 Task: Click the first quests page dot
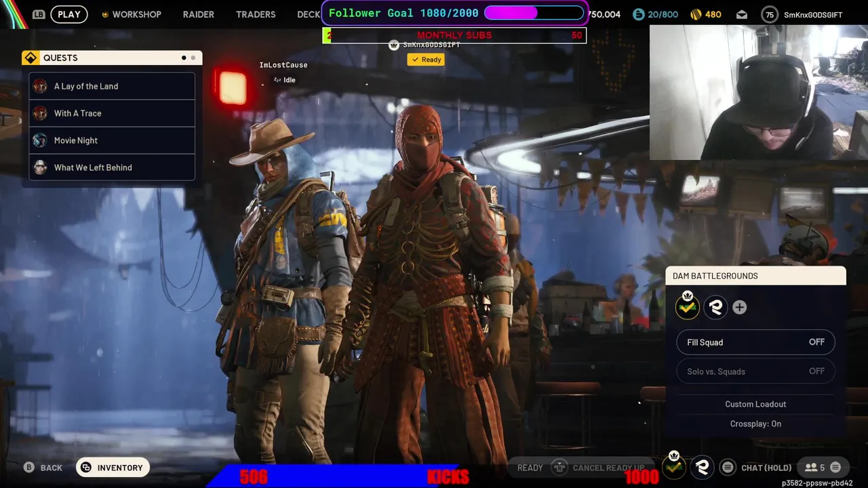184,58
